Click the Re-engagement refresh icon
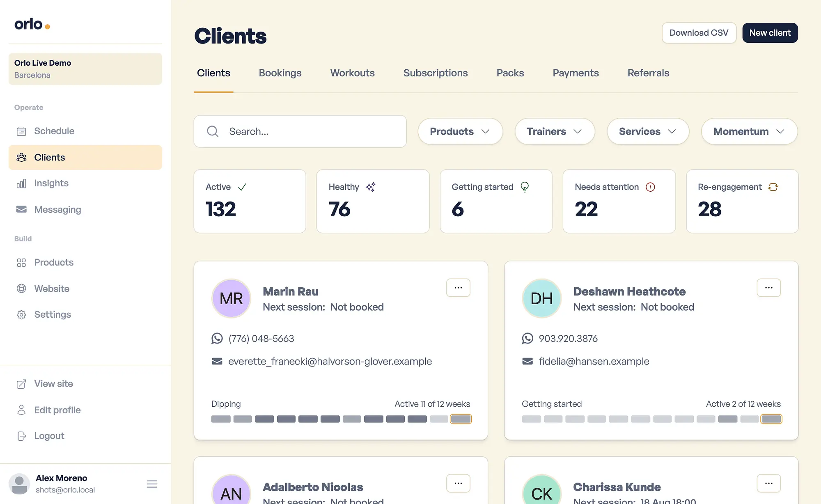Image resolution: width=821 pixels, height=504 pixels. pyautogui.click(x=773, y=187)
